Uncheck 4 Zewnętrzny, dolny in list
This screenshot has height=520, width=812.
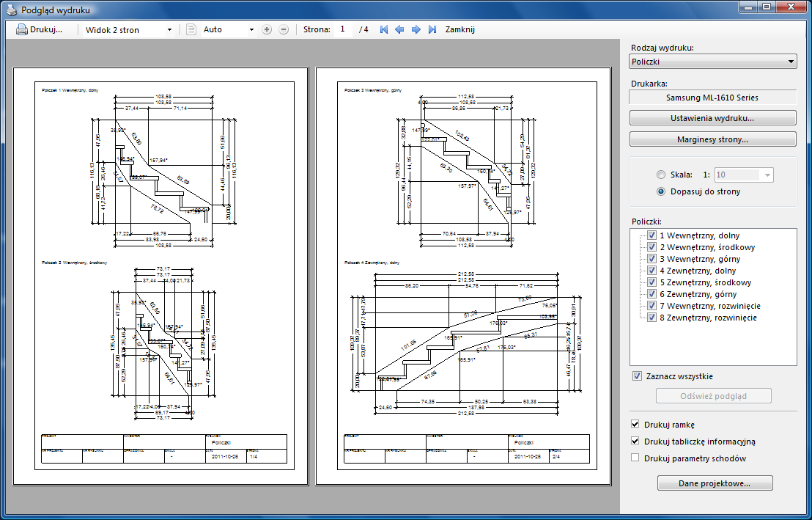pos(652,271)
